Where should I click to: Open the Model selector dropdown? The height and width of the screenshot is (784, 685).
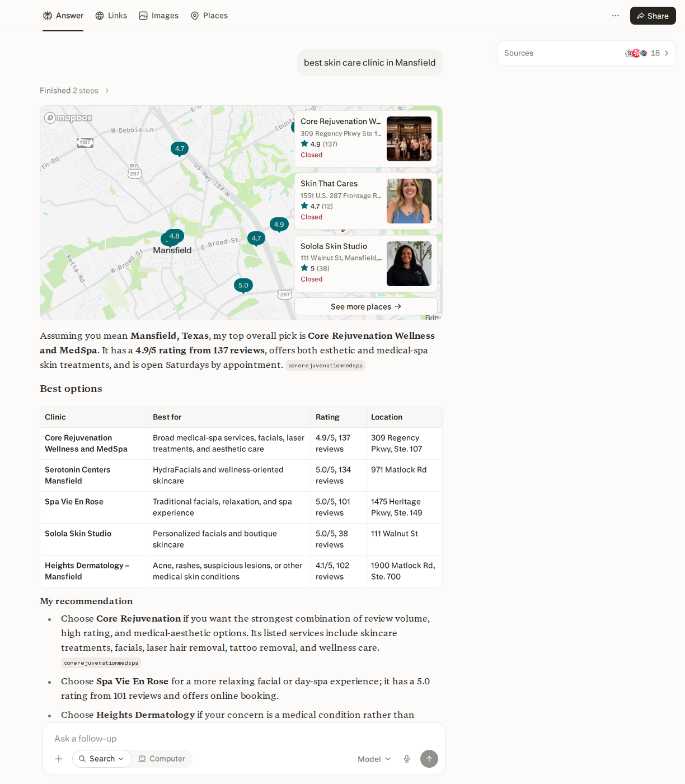[374, 759]
